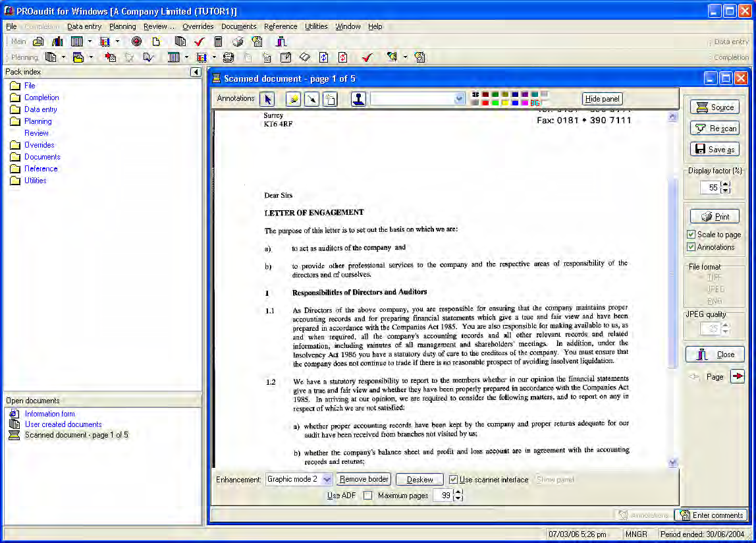Click the Source button

tap(715, 107)
